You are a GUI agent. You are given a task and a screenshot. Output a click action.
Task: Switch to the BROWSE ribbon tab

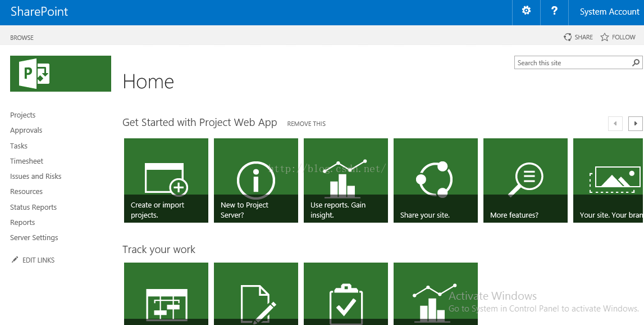(x=22, y=38)
